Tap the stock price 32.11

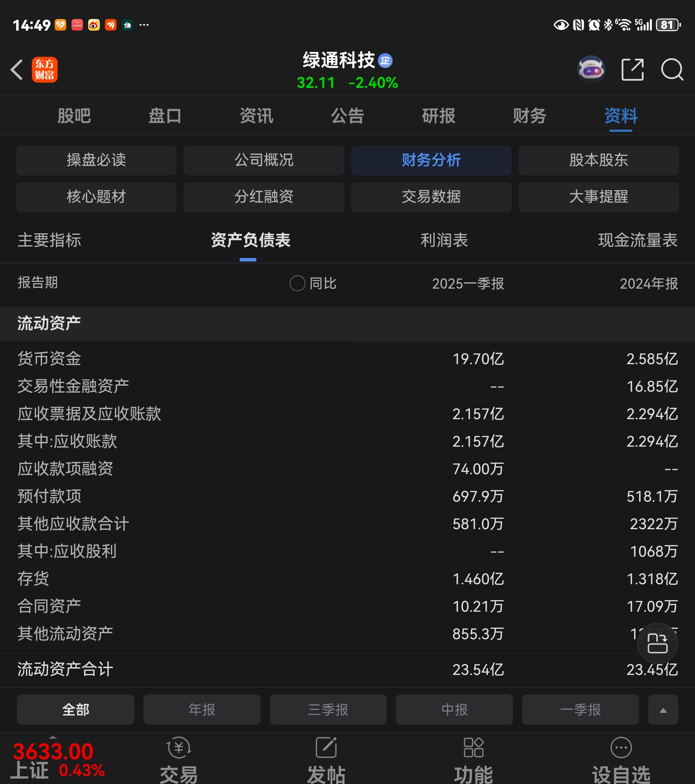316,83
